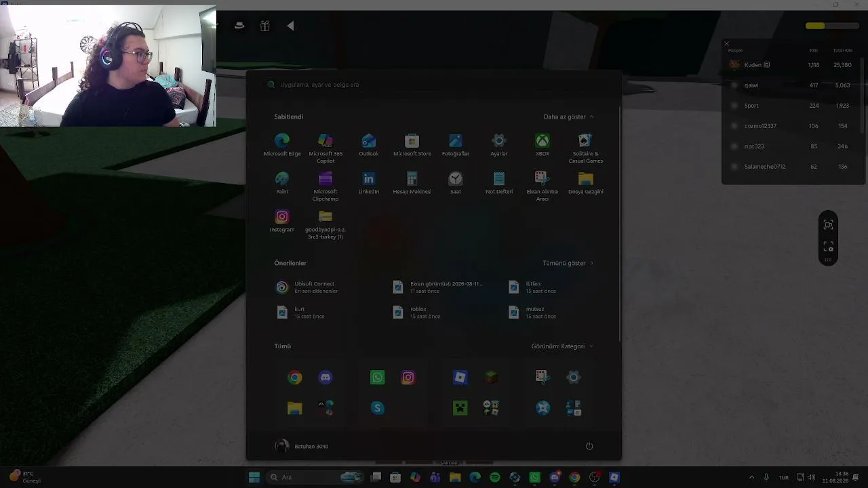Viewport: 868px width, 488px height.
Task: Click the Start menu search field
Action: (x=434, y=85)
